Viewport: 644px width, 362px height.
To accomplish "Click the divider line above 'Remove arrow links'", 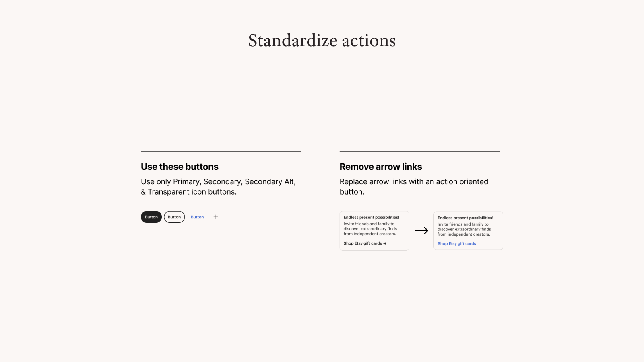I will 419,152.
